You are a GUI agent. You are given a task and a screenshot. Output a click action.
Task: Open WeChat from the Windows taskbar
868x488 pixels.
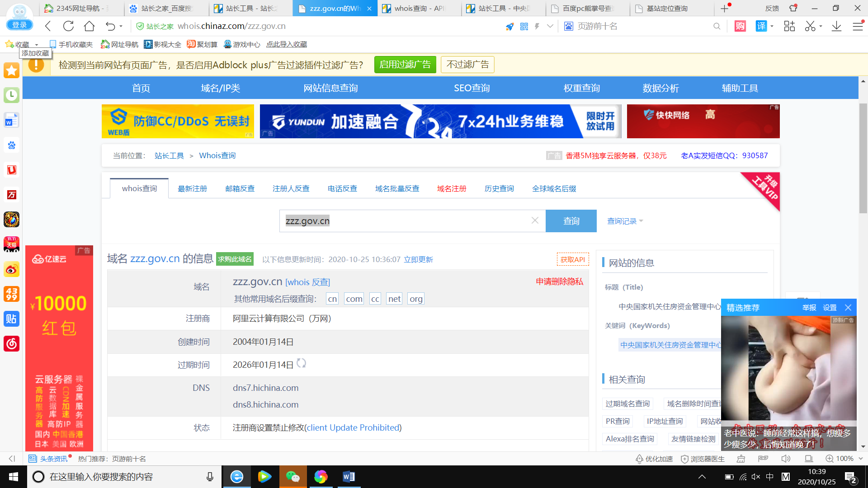[x=292, y=477]
